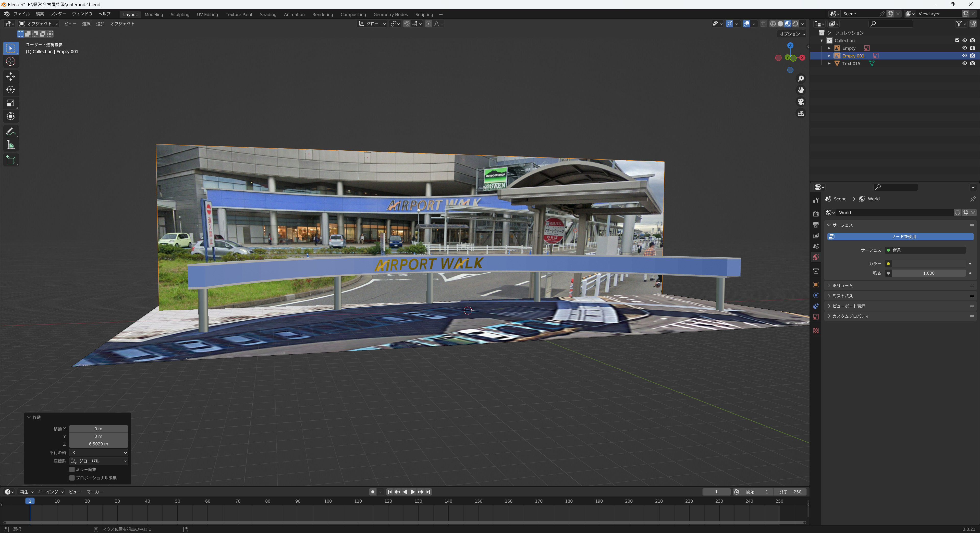Switch to the Modeling workspace tab
Image resolution: width=980 pixels, height=533 pixels.
point(154,15)
